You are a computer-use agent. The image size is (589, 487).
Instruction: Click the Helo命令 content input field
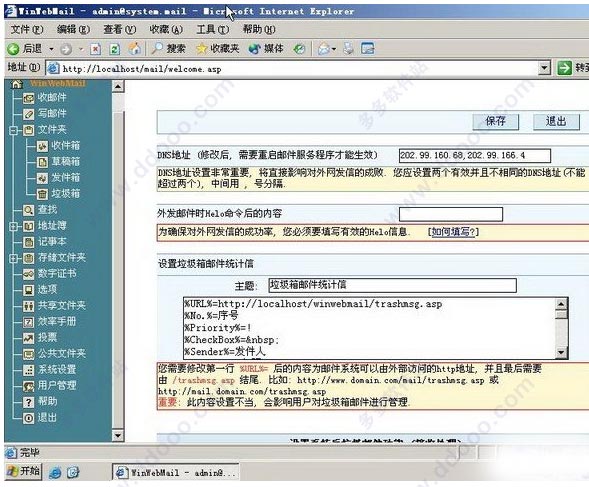click(x=450, y=214)
